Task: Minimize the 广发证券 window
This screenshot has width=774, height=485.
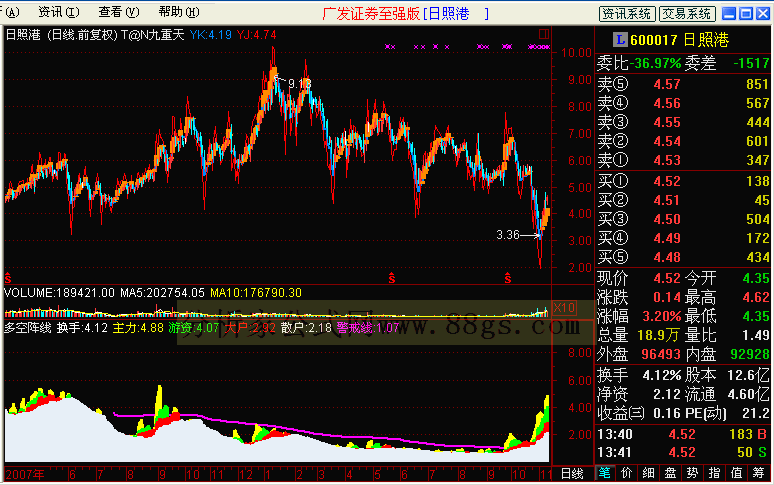Action: coord(729,13)
